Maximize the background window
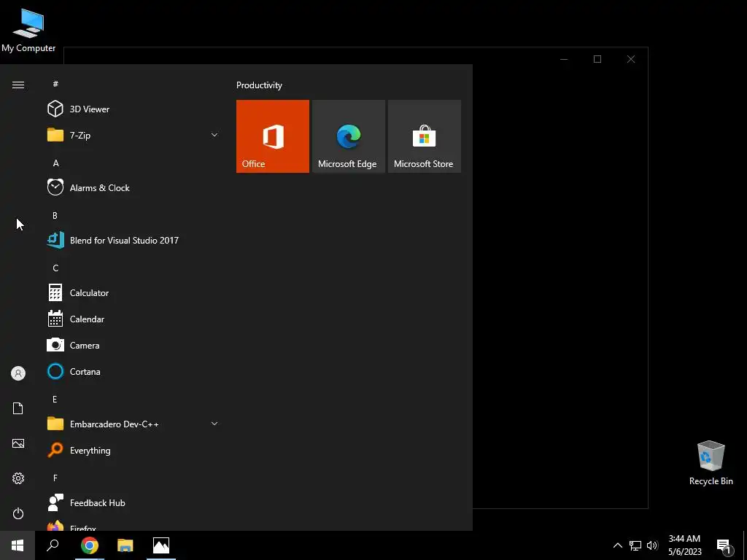The height and width of the screenshot is (560, 747). pos(597,59)
